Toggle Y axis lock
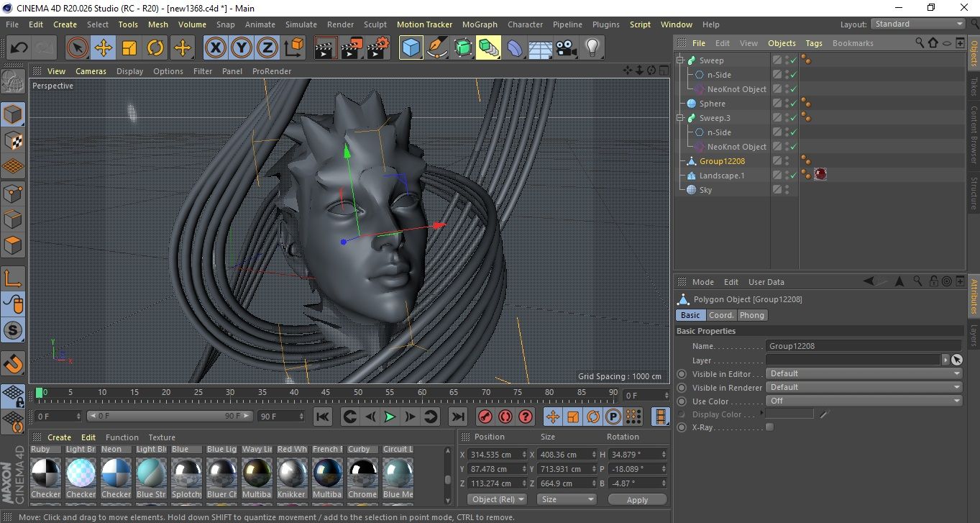The image size is (980, 523). pyautogui.click(x=242, y=48)
